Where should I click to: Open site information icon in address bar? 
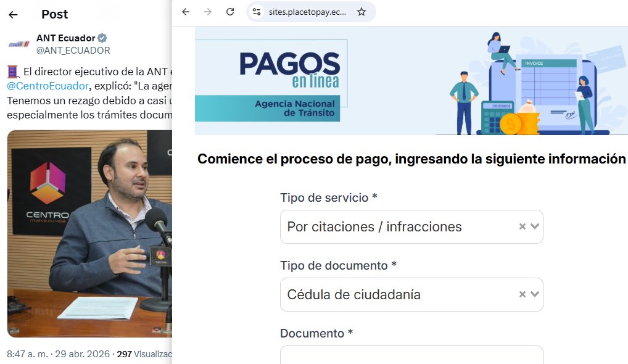[x=257, y=12]
